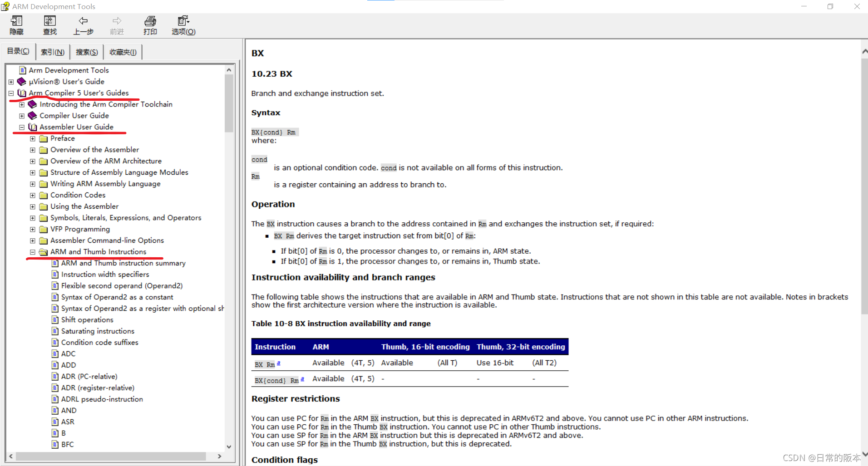
Task: Click the Preface folder icon
Action: click(44, 138)
